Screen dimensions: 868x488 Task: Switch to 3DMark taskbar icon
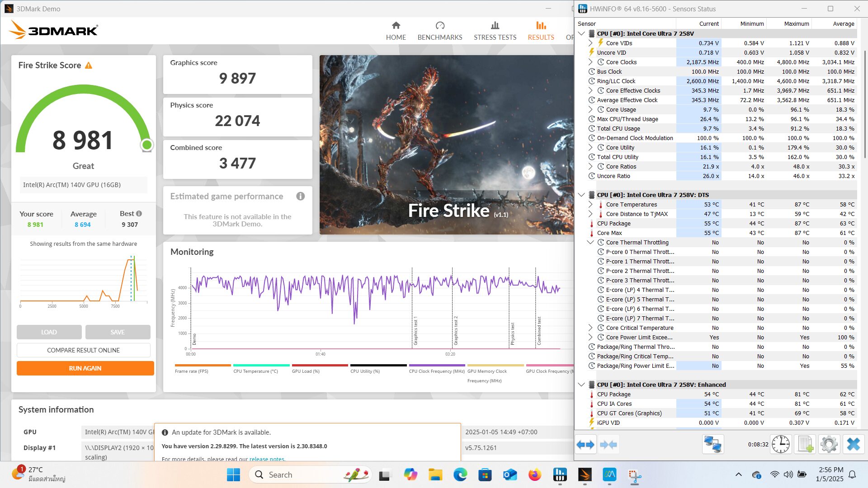pos(585,475)
